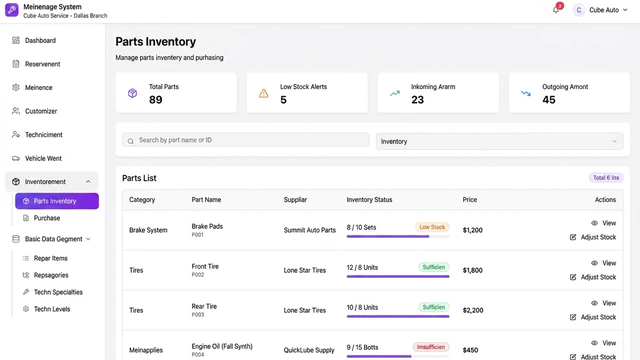
Task: View the Rear Tire part
Action: tap(603, 303)
